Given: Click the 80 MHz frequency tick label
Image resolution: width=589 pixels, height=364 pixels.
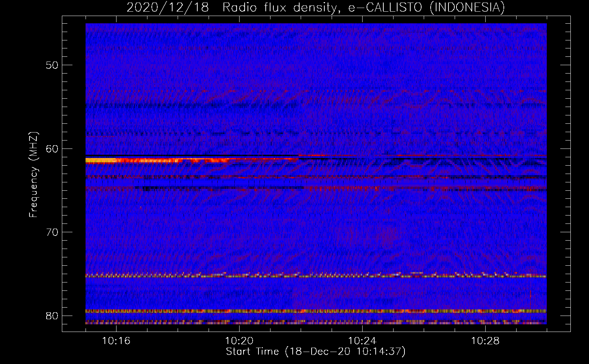Looking at the screenshot, I should [52, 316].
